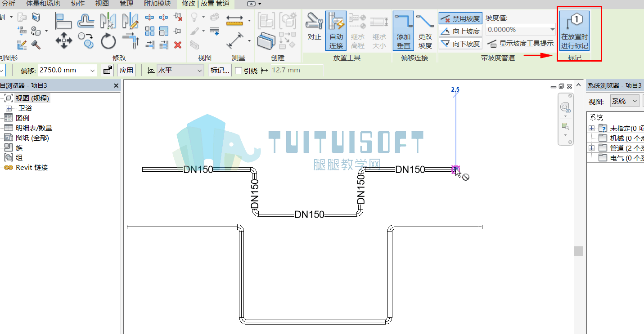Switch to the 协作 ribbon tab
Image resolution: width=644 pixels, height=334 pixels.
(78, 4)
